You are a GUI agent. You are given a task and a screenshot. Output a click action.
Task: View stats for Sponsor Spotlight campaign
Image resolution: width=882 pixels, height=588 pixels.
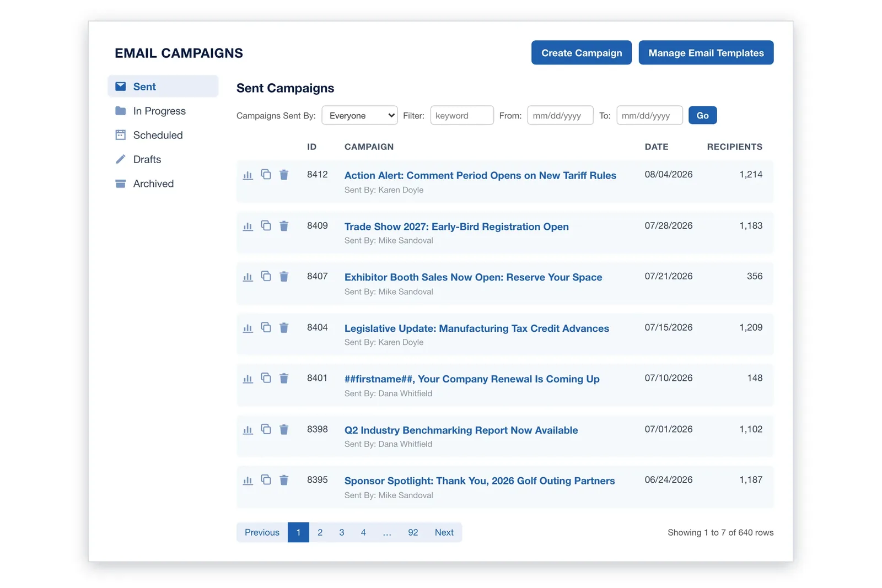[x=248, y=481]
